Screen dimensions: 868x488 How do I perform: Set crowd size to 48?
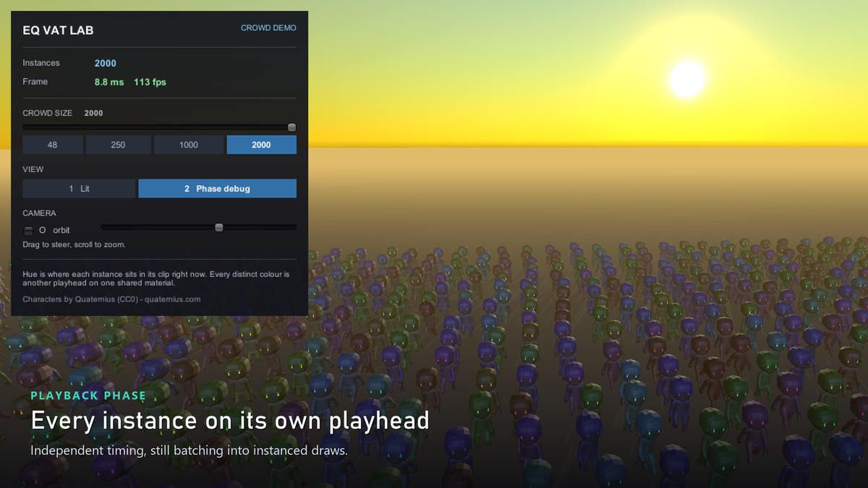point(53,145)
